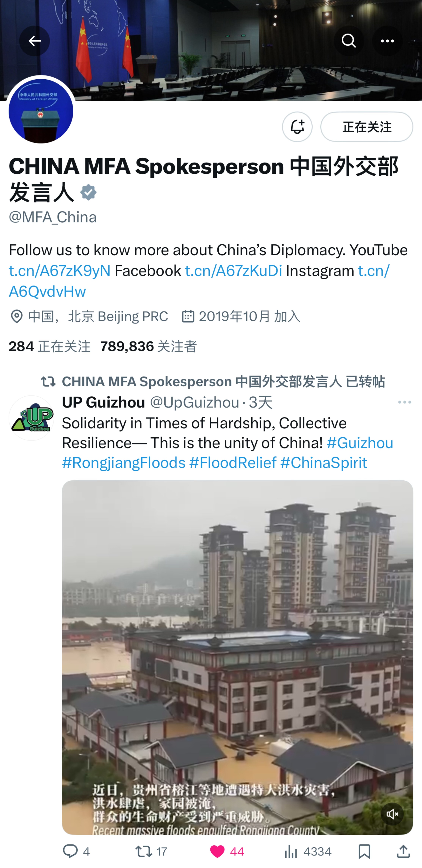The width and height of the screenshot is (422, 868).
Task: View the 284 正在关注 following list
Action: pyautogui.click(x=50, y=346)
